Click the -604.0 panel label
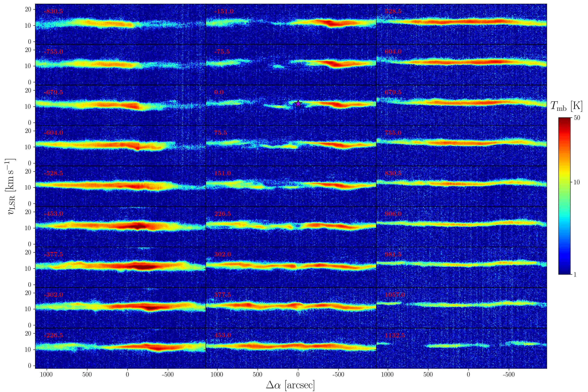The image size is (588, 392). point(53,133)
